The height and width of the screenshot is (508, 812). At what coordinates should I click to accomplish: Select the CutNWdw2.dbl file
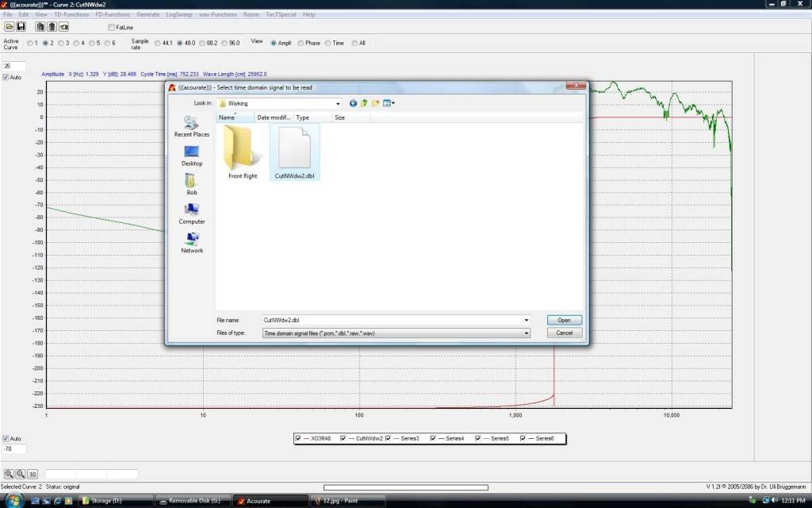(x=294, y=152)
